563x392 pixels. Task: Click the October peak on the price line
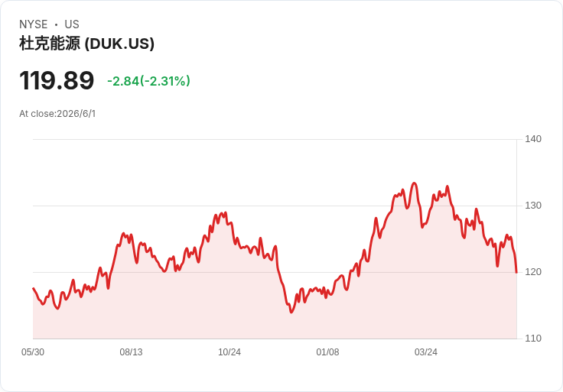(225, 212)
